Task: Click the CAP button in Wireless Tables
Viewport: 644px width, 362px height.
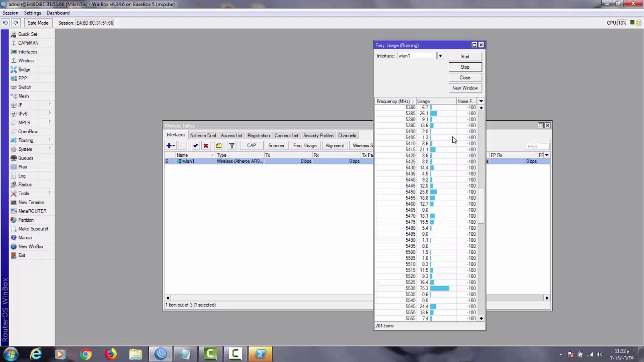Action: pos(251,146)
